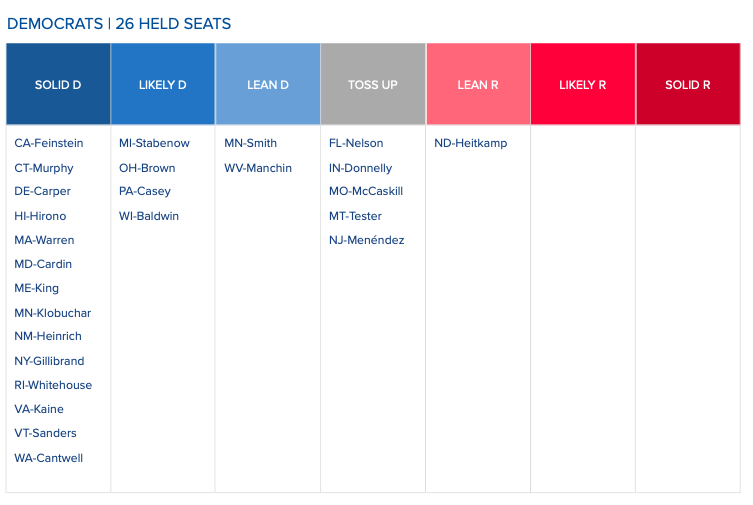Select the Likely D header block
Viewport: 753px width, 505px height.
click(163, 84)
